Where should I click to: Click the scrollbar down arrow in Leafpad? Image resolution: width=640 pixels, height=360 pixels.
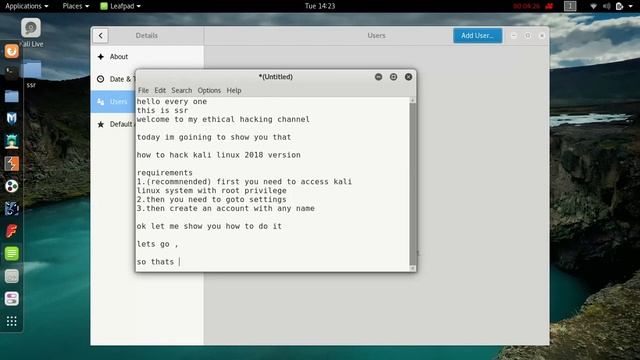(413, 268)
